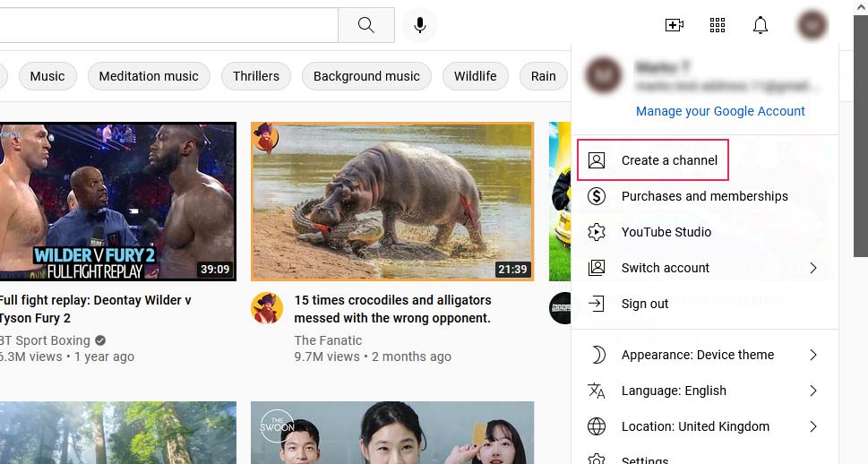Click Manage your Google Account link

coord(720,111)
